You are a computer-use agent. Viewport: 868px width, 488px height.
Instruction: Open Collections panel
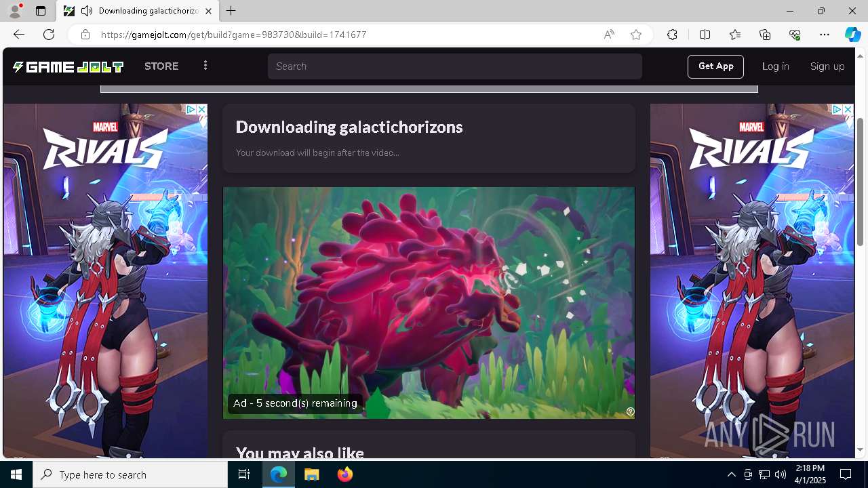(x=765, y=35)
